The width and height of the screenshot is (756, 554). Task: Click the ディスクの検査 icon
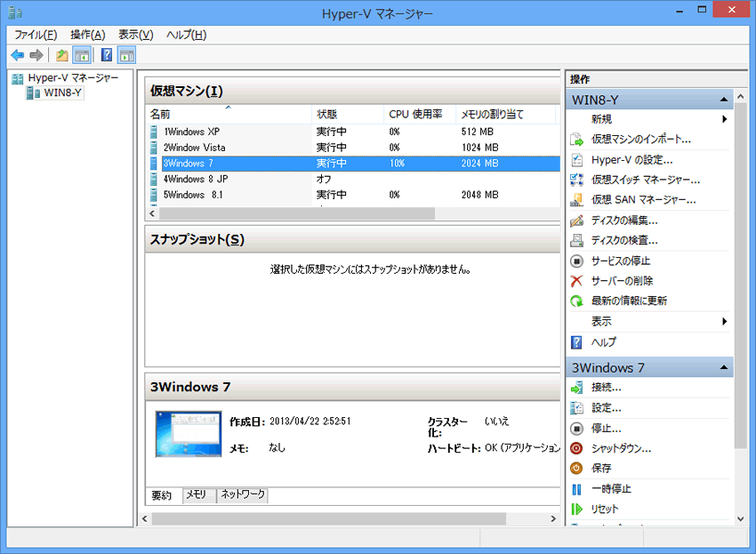pyautogui.click(x=576, y=240)
